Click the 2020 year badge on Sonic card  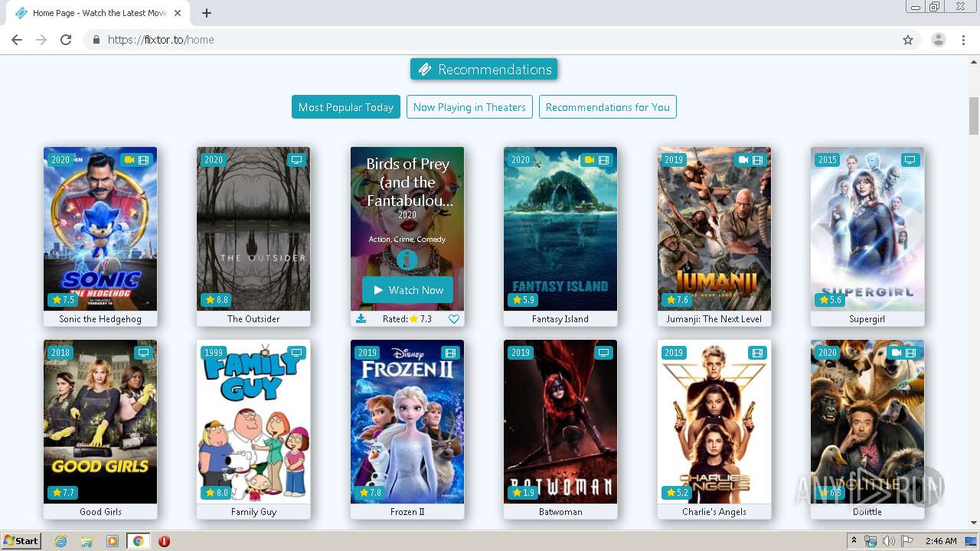click(x=60, y=160)
